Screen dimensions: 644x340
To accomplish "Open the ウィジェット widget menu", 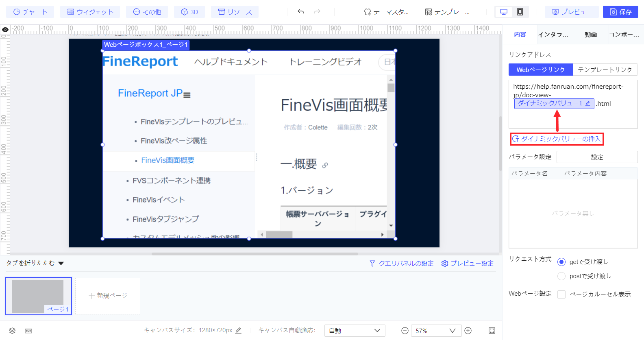I will click(x=90, y=12).
